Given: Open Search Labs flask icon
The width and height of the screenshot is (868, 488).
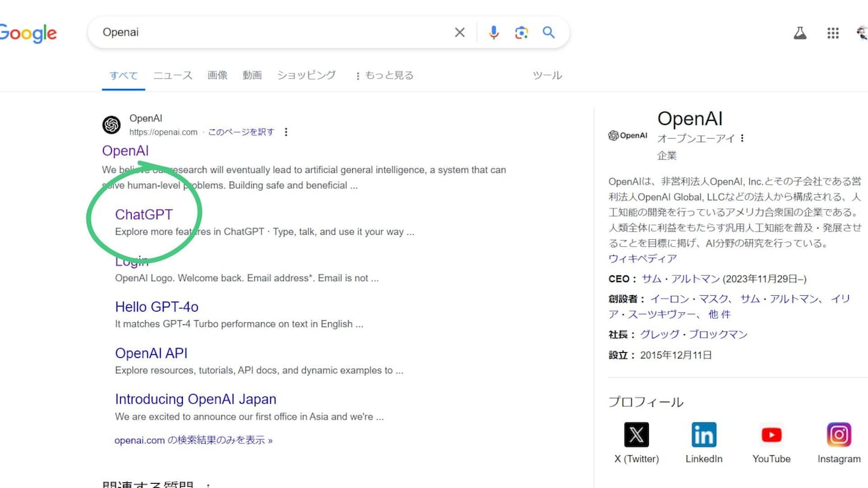Looking at the screenshot, I should [x=800, y=33].
